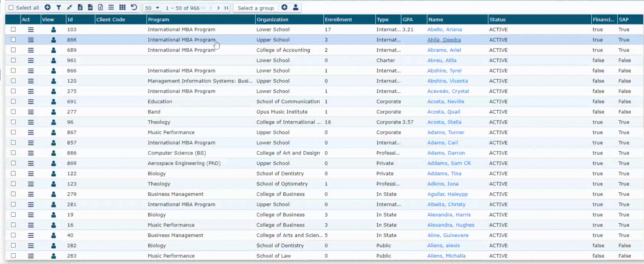
Task: Open the filter funnel tool
Action: click(x=58, y=7)
